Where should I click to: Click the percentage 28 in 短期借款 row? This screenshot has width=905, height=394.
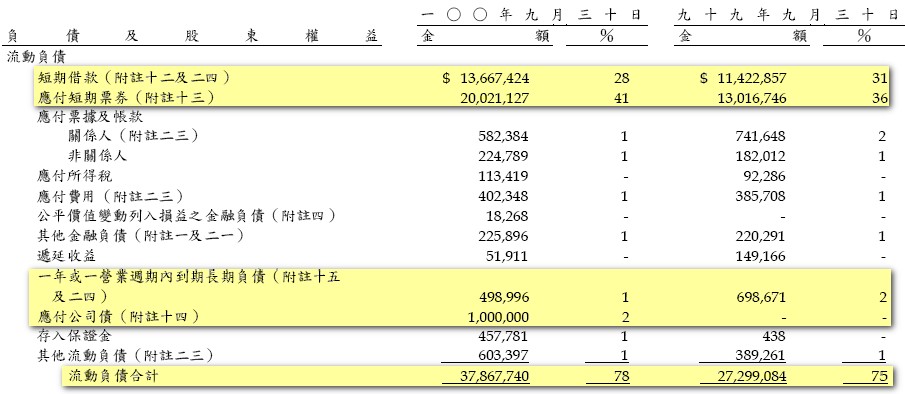click(621, 78)
